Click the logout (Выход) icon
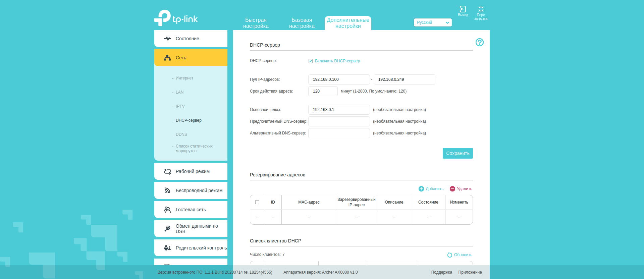644x279 pixels. (x=463, y=9)
